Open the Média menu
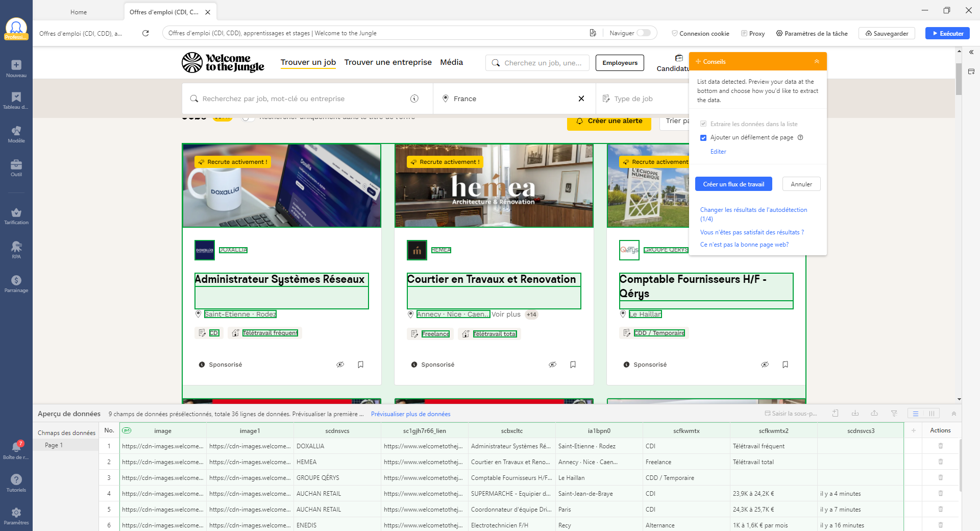980x531 pixels. (451, 62)
